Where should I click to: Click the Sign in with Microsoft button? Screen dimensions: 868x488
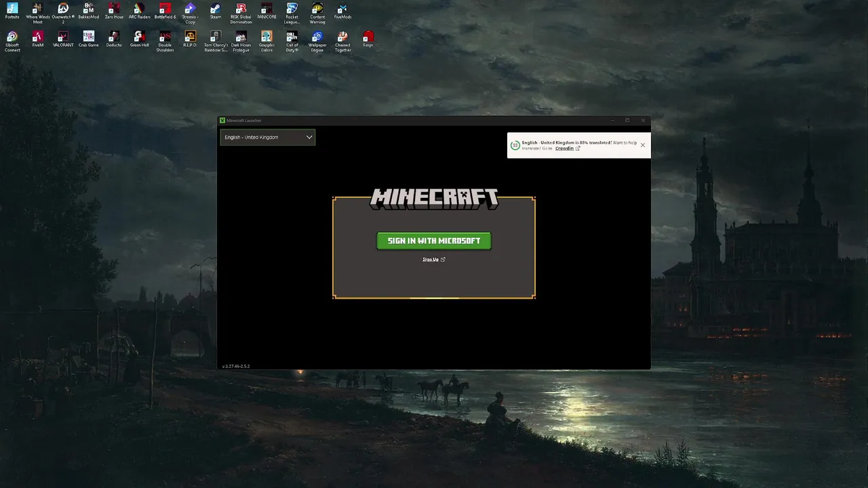click(x=434, y=241)
